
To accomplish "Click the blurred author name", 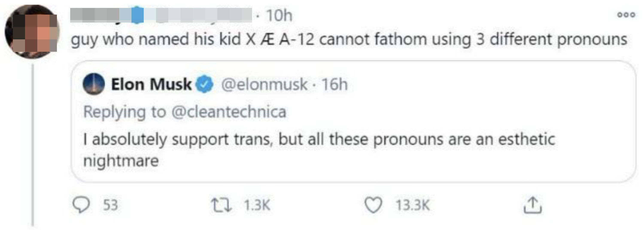I will (x=161, y=15).
